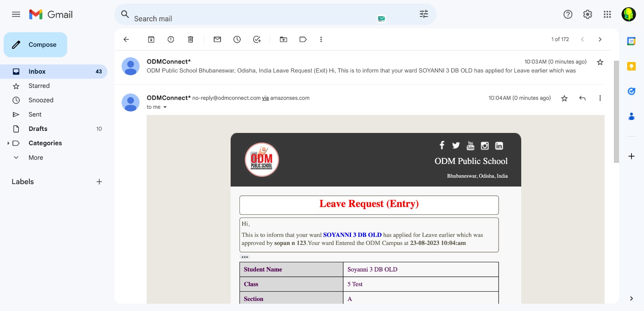Open the Move to folder icon

coord(283,39)
